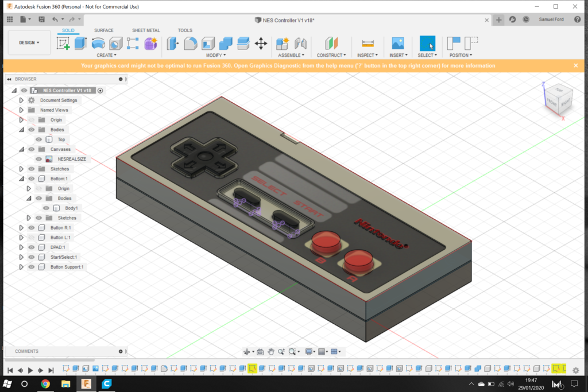Activate the Measure tool icon
Viewport: 588px width, 392px height.
pyautogui.click(x=367, y=44)
